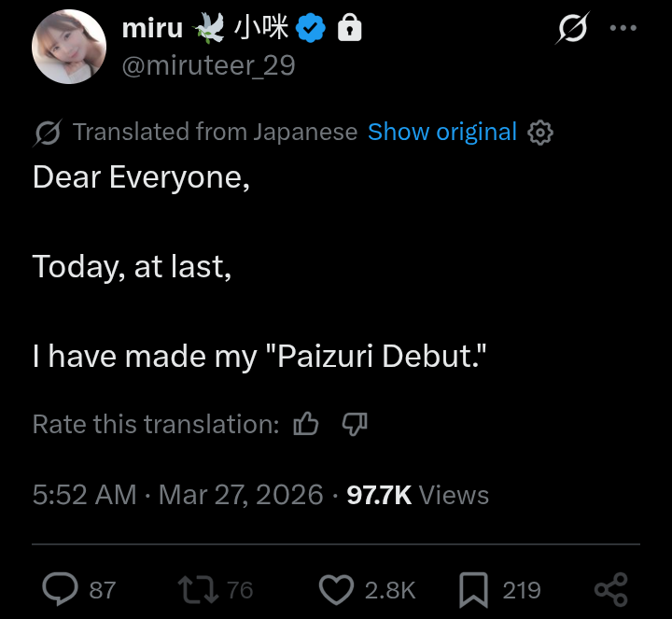
Task: Click the reply speech bubble icon
Action: tap(60, 589)
